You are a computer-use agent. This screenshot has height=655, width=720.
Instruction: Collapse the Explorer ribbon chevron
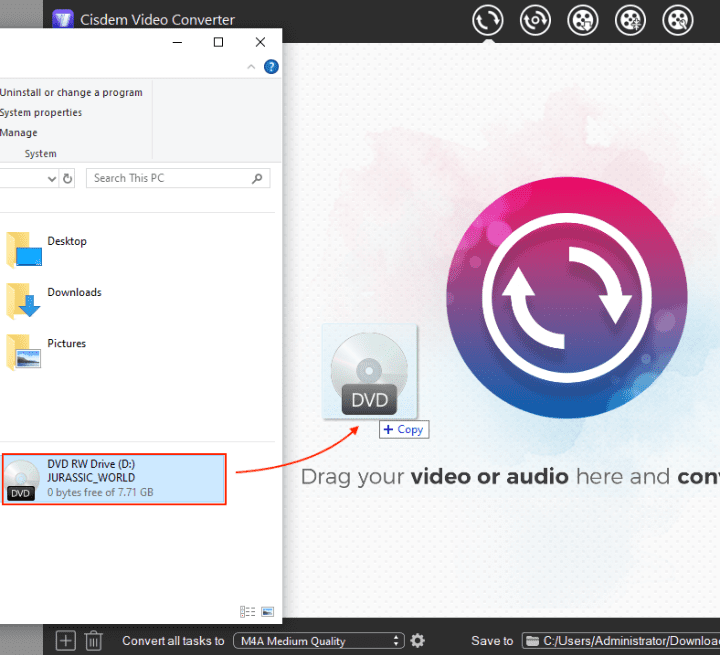[251, 67]
